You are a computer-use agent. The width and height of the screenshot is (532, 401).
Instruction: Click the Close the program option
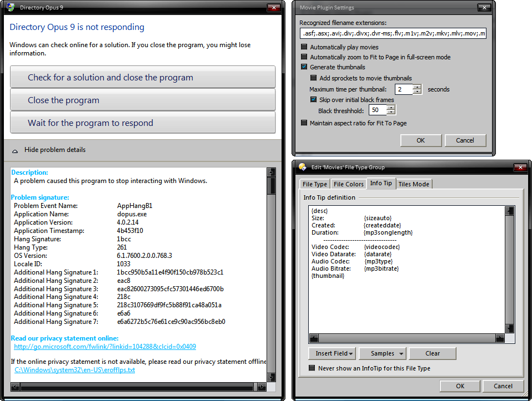tap(143, 100)
